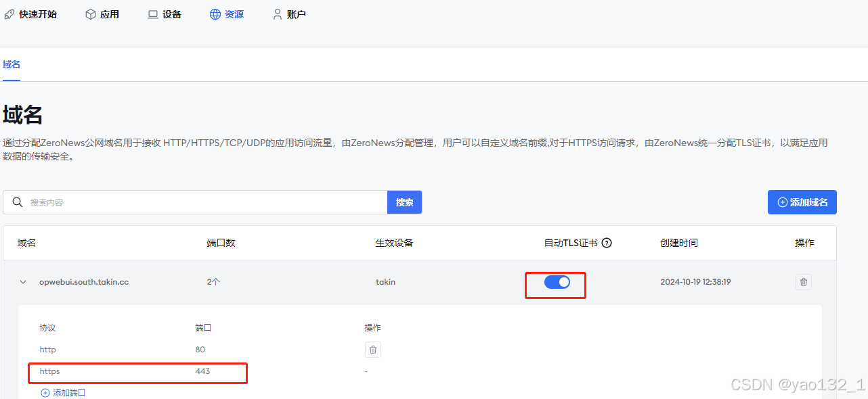Open the 设备 devices menu
Viewport: 868px width, 399px height.
(x=165, y=14)
